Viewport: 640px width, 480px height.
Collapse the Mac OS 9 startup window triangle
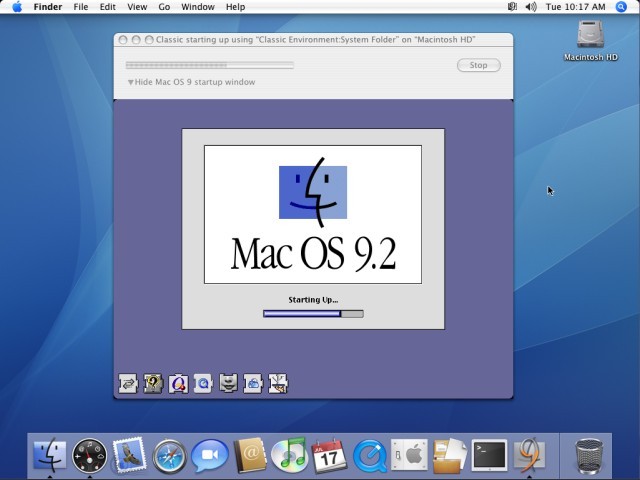click(131, 82)
